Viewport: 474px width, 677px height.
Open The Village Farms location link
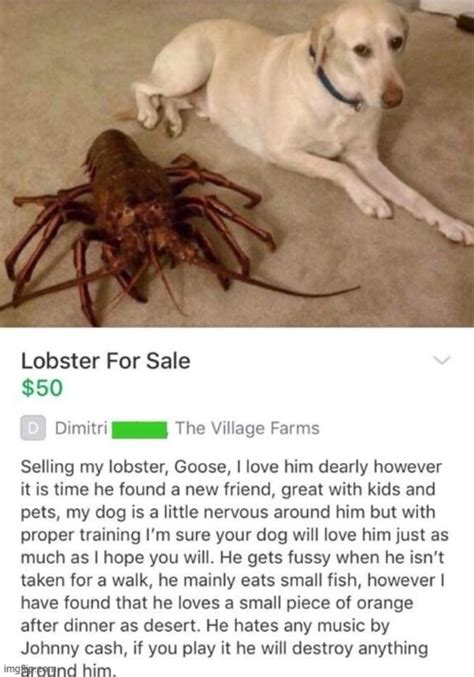pyautogui.click(x=247, y=428)
